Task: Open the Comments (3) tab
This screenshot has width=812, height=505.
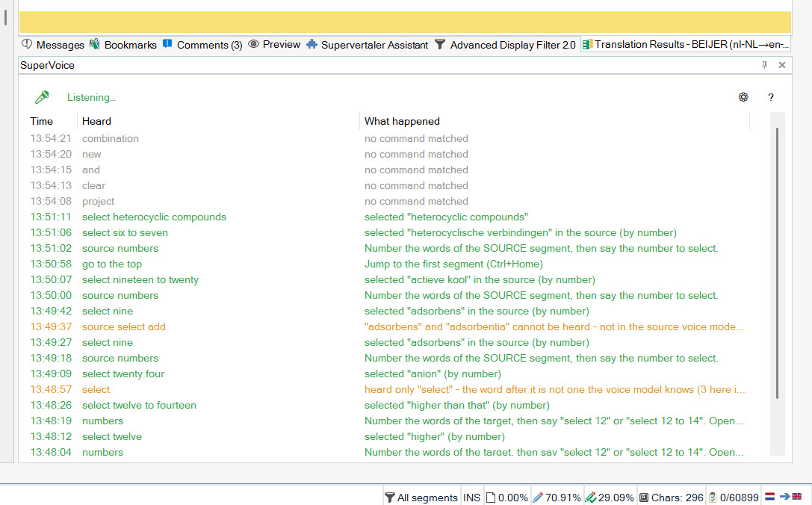Action: pyautogui.click(x=202, y=45)
